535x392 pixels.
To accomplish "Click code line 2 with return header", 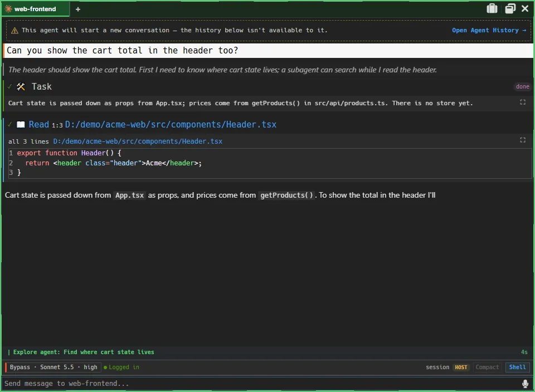I will click(113, 163).
